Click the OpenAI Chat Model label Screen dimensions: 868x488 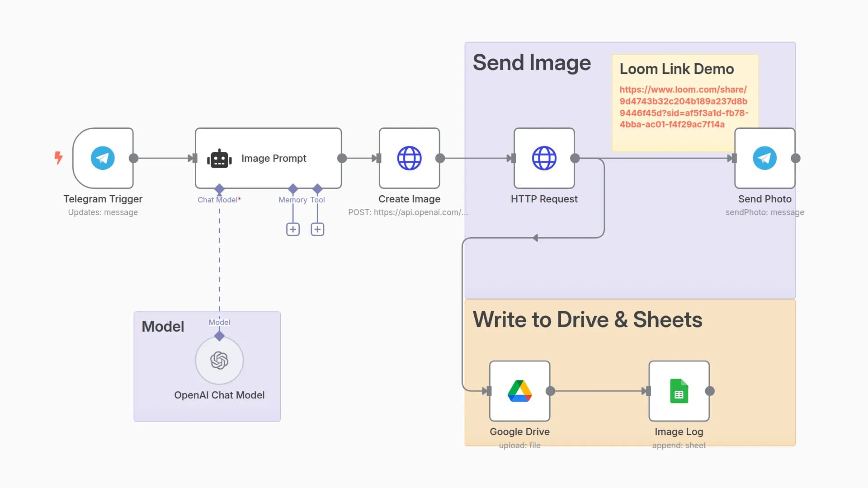[219, 395]
